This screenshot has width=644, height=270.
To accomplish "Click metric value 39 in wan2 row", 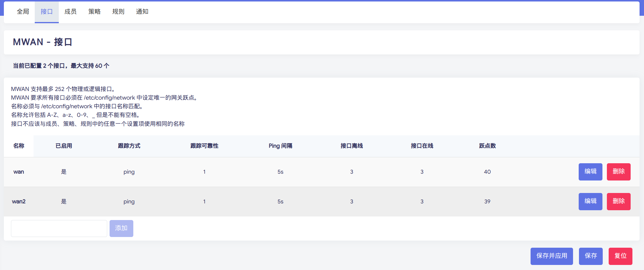I will (487, 202).
